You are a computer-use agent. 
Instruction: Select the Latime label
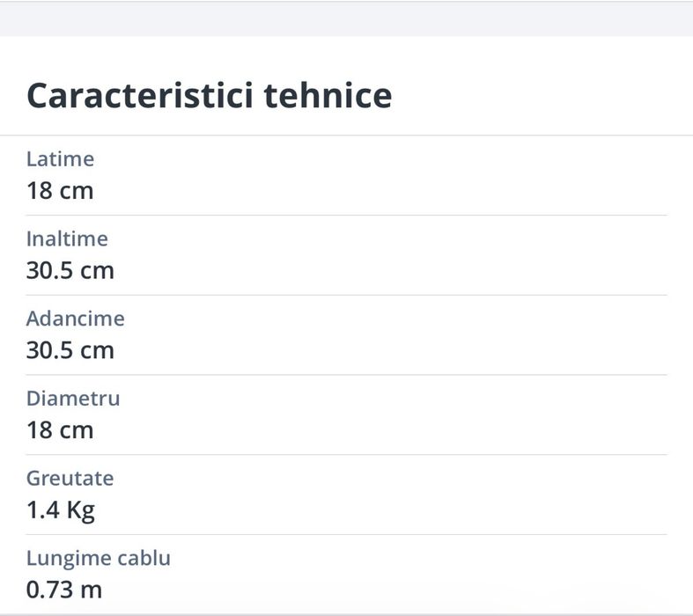click(x=60, y=159)
